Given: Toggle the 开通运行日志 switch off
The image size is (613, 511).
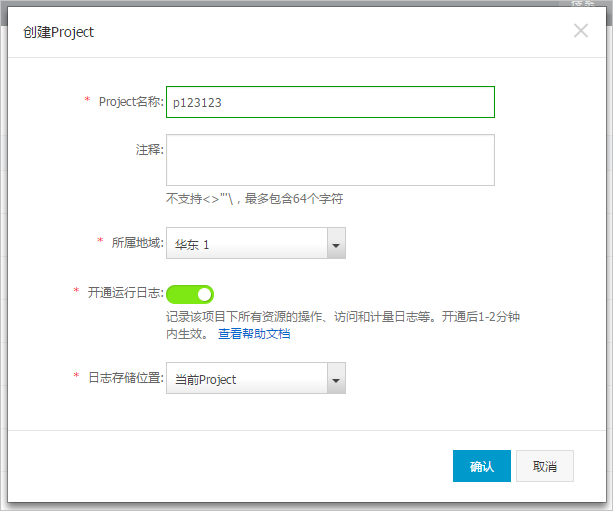Looking at the screenshot, I should [x=190, y=294].
